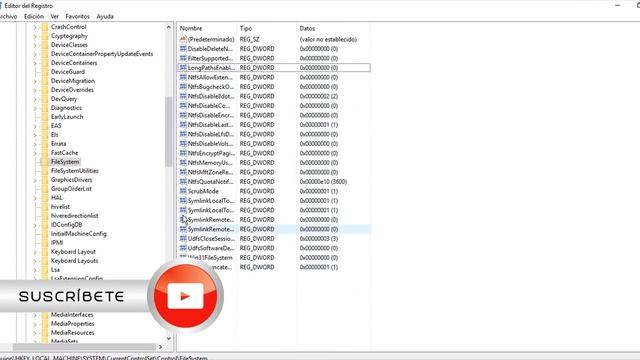This screenshot has width=640, height=360.
Task: Click the NtfsAllowExten... DWORD icon
Action: coord(183,77)
